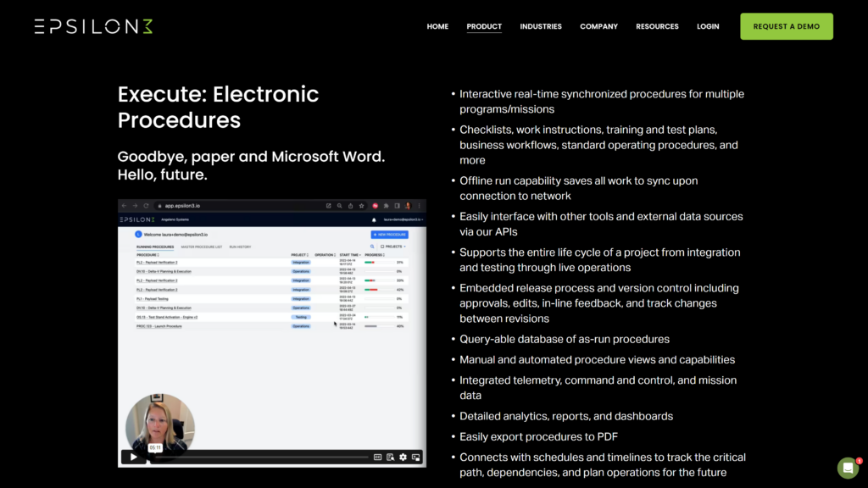This screenshot has height=488, width=868.
Task: Click the 'Interactive real-time synchronized procedures' bullet
Action: coord(602,102)
